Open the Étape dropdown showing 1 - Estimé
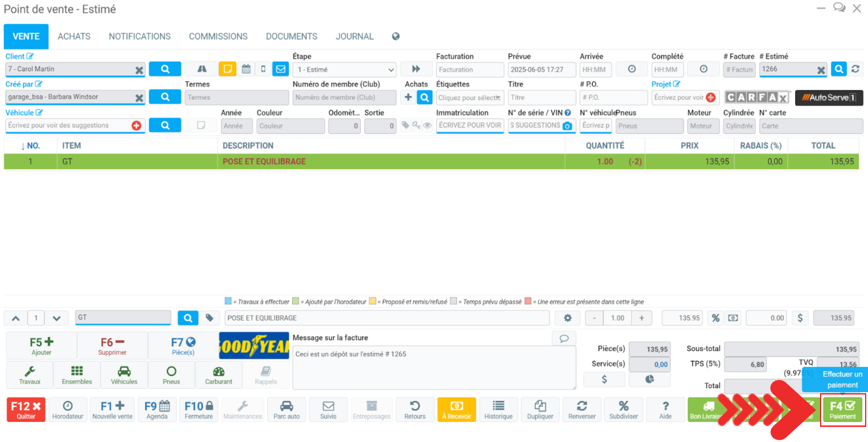868x442 pixels. coord(344,69)
